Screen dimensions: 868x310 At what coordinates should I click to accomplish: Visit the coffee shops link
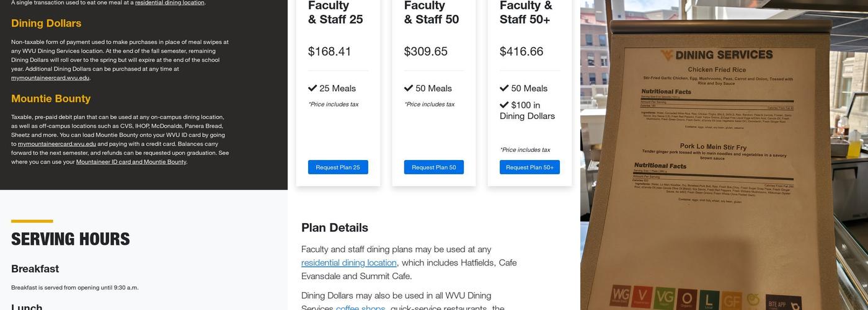(x=360, y=308)
